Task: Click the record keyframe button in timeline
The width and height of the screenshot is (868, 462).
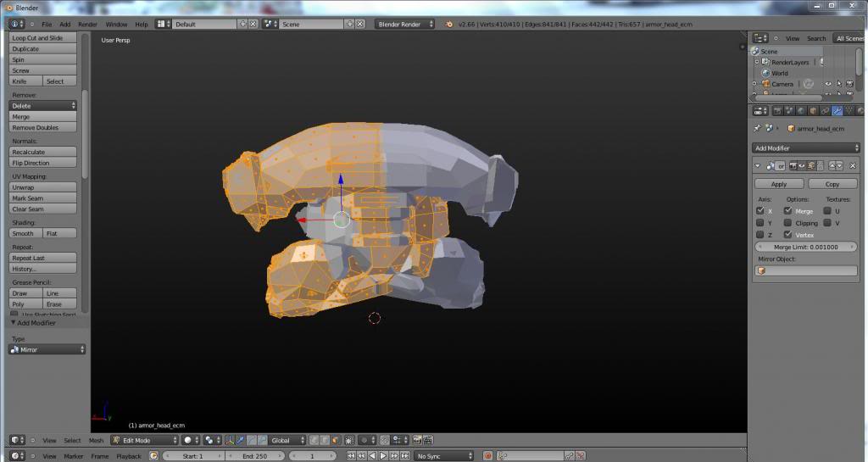Action: tap(487, 456)
